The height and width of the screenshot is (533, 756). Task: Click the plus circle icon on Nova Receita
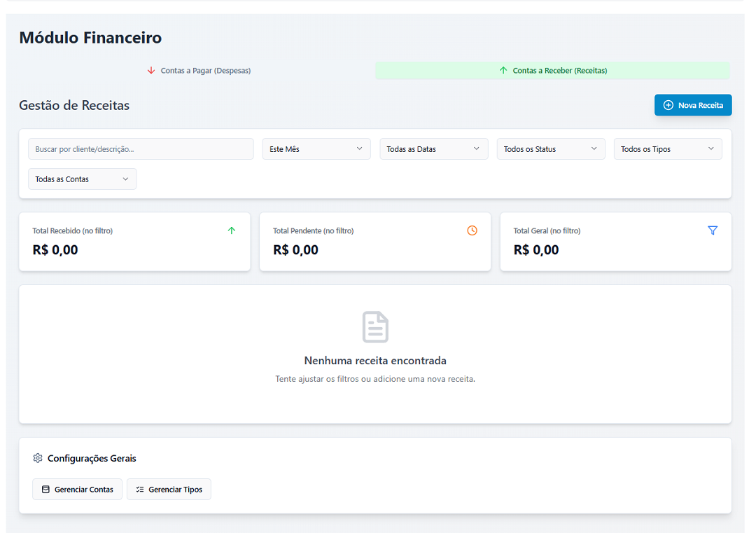click(668, 105)
